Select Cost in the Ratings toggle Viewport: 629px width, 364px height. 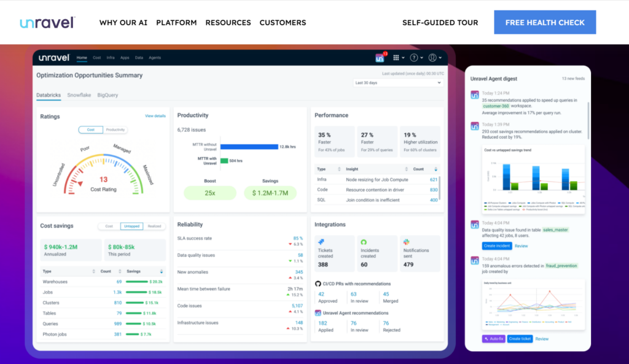(91, 130)
